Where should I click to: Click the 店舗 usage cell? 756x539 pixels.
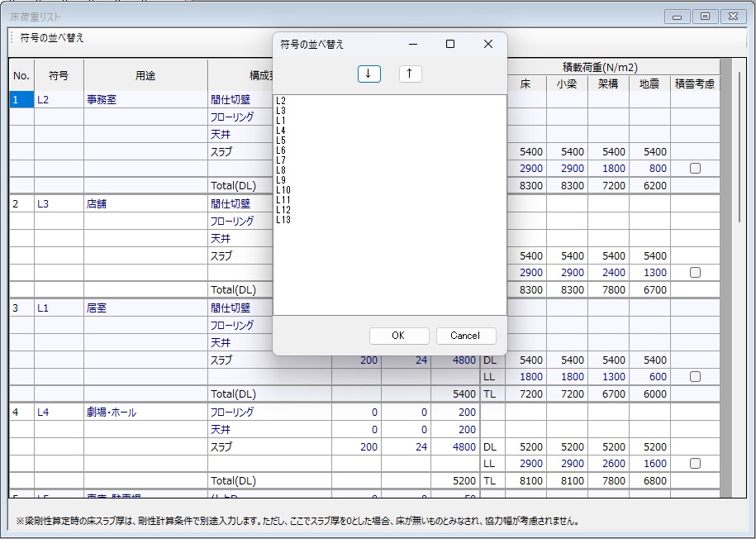tap(145, 203)
